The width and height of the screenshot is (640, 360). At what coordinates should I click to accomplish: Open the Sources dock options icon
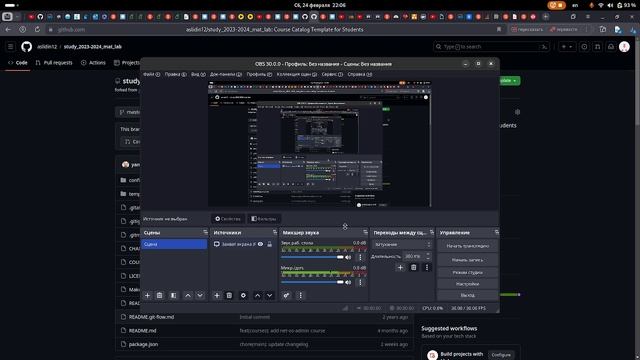coord(275,232)
